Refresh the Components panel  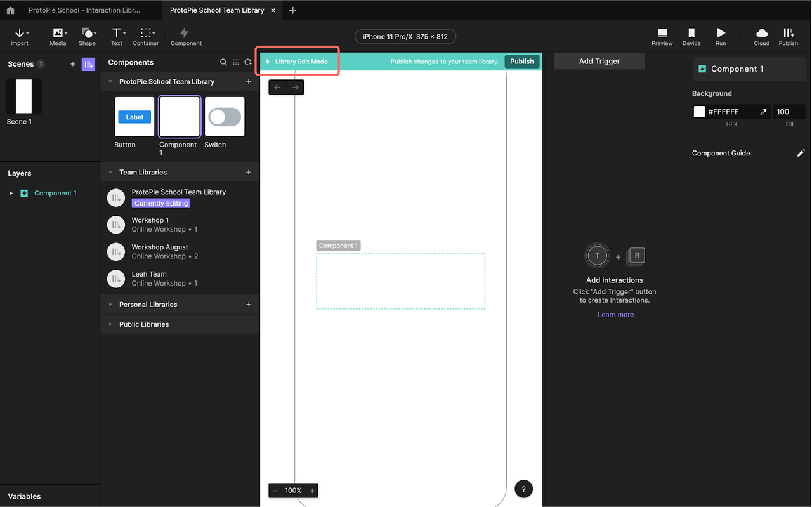(248, 62)
